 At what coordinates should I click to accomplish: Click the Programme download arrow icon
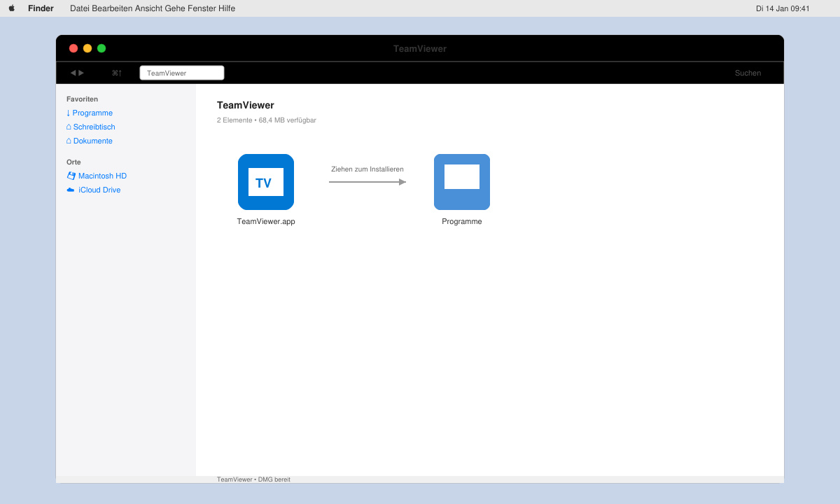coord(68,113)
